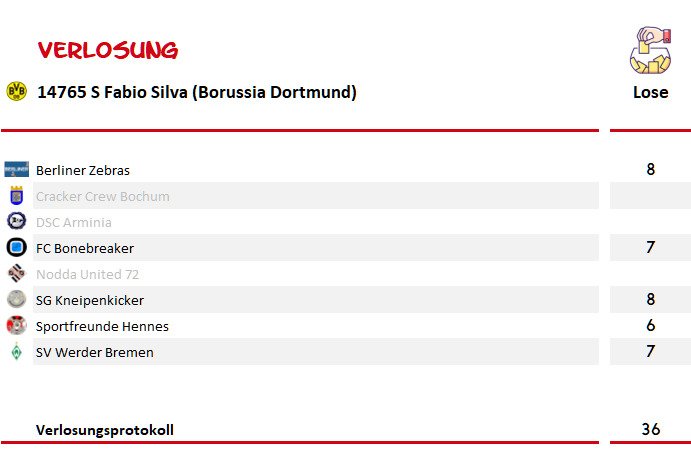Select the FC Bonebreaker row
This screenshot has height=469, width=691.
[x=316, y=248]
